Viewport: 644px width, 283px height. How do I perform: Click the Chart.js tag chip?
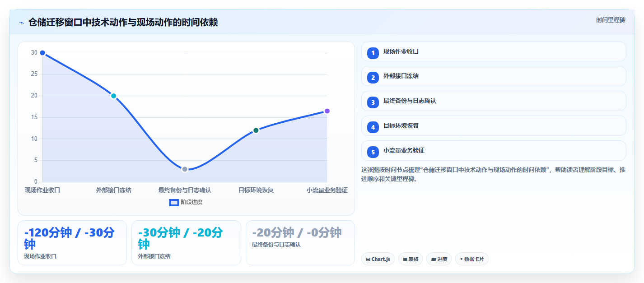pyautogui.click(x=378, y=259)
